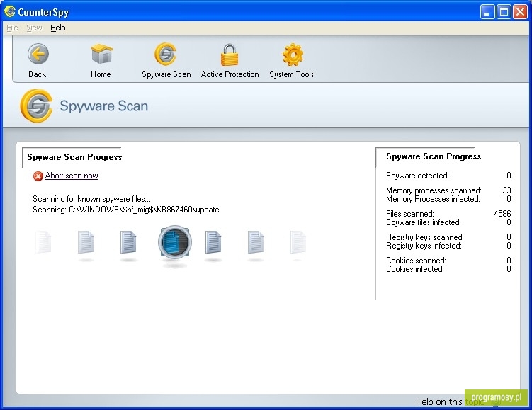
Task: Click the Spyware Scan Progress heading in stats panel
Action: click(434, 156)
